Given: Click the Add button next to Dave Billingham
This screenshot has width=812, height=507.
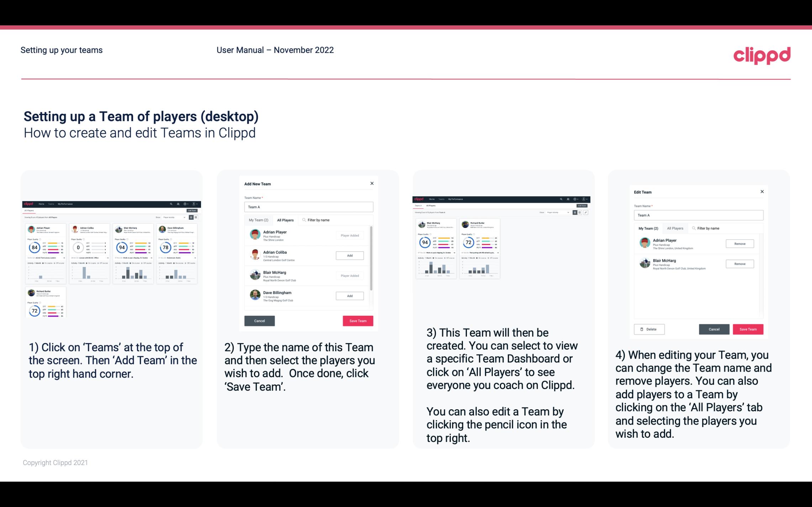Looking at the screenshot, I should pyautogui.click(x=349, y=295).
